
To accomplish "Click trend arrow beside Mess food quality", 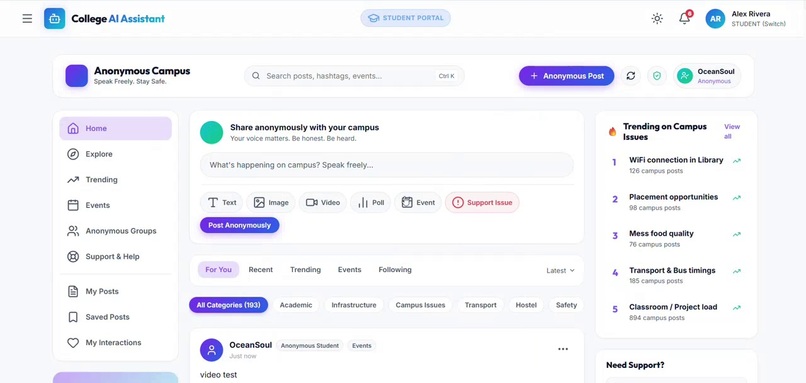I will point(737,234).
